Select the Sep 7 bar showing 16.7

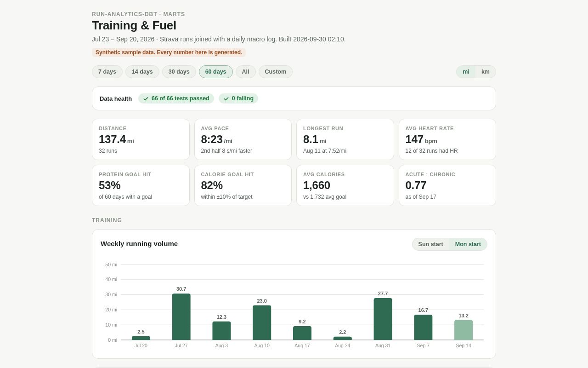tap(423, 328)
